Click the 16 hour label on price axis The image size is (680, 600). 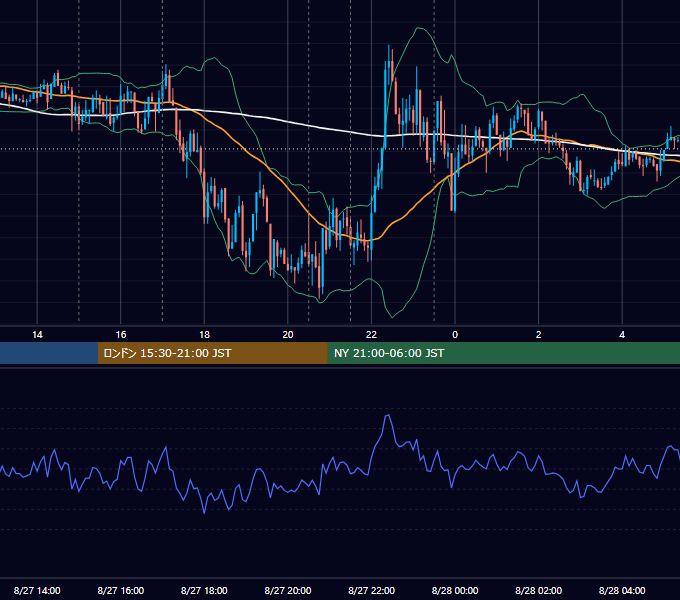click(x=121, y=335)
